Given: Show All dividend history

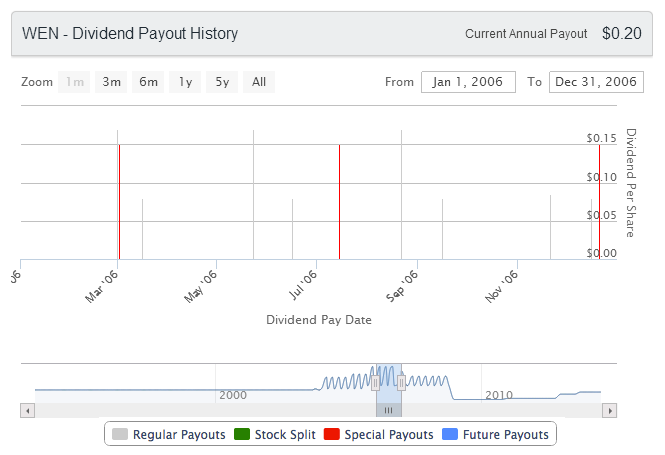Looking at the screenshot, I should tap(259, 82).
